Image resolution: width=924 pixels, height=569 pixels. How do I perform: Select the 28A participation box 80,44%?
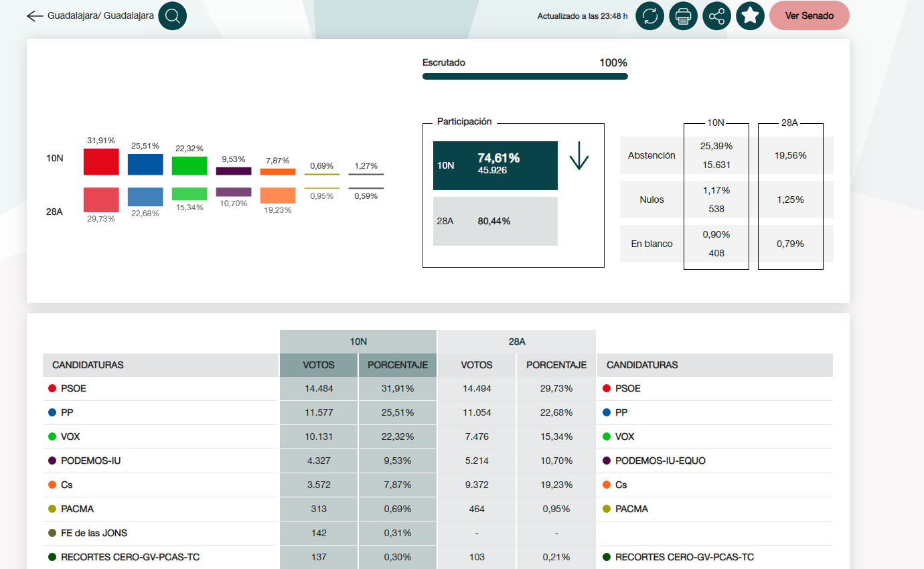tap(495, 221)
